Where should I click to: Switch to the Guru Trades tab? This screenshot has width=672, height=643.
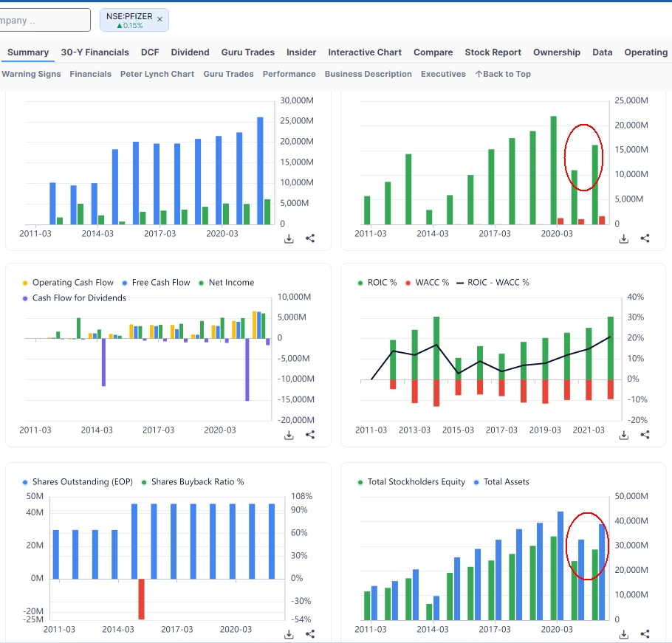[247, 52]
